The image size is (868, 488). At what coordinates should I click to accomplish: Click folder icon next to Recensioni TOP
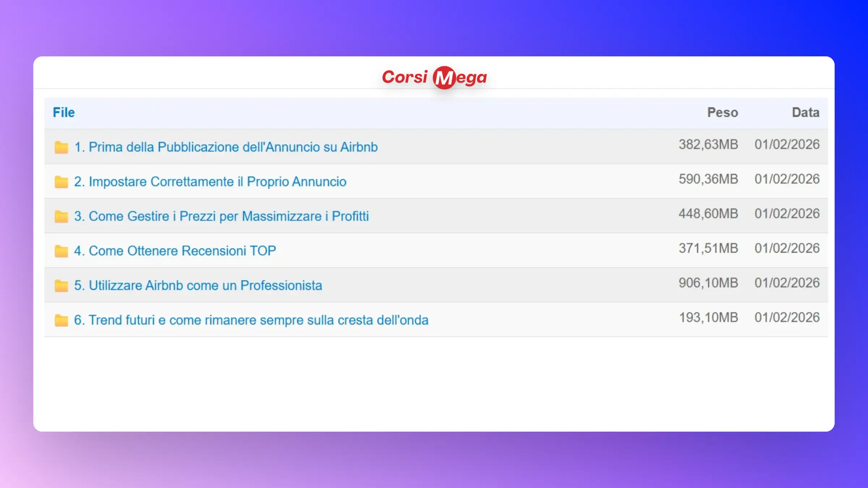coord(61,251)
